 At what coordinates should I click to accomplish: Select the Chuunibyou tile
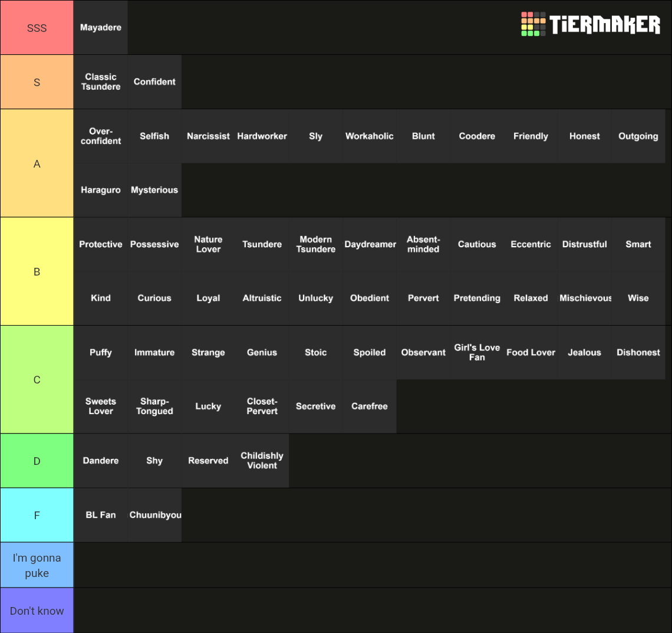pos(154,515)
